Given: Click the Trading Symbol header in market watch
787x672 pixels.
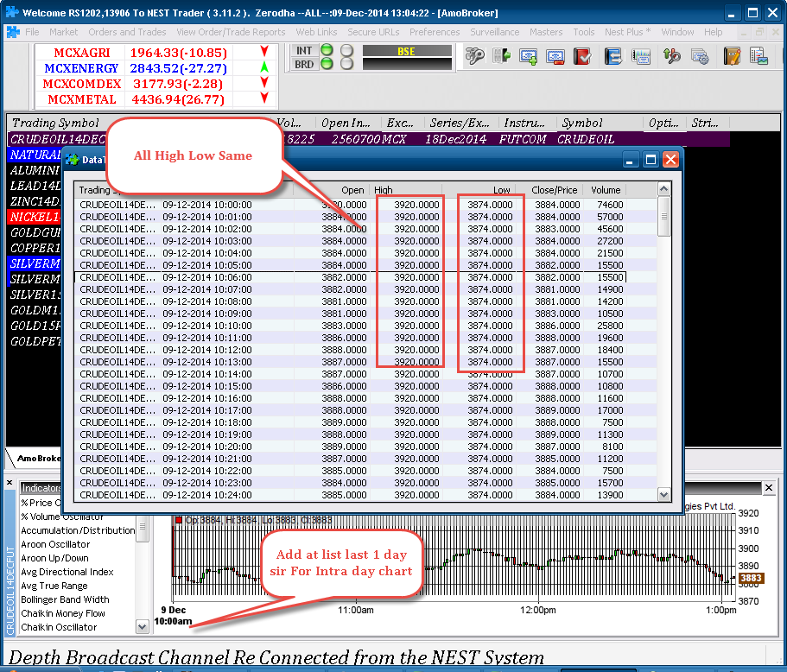Looking at the screenshot, I should (x=55, y=123).
